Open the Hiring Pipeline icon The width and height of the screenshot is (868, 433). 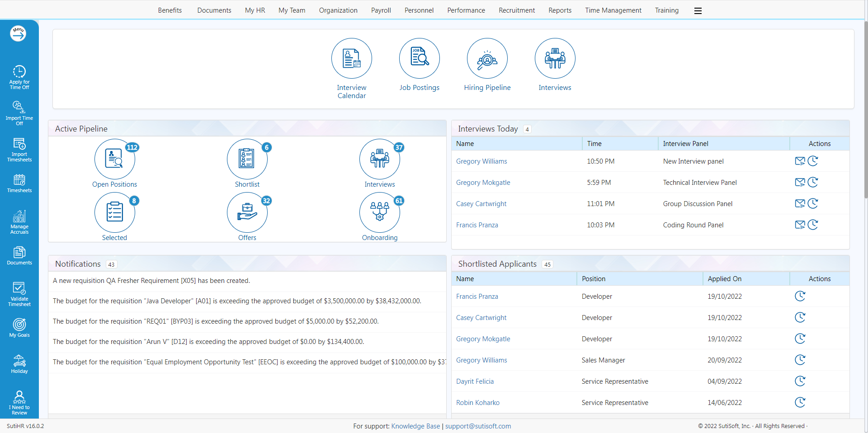(x=487, y=59)
